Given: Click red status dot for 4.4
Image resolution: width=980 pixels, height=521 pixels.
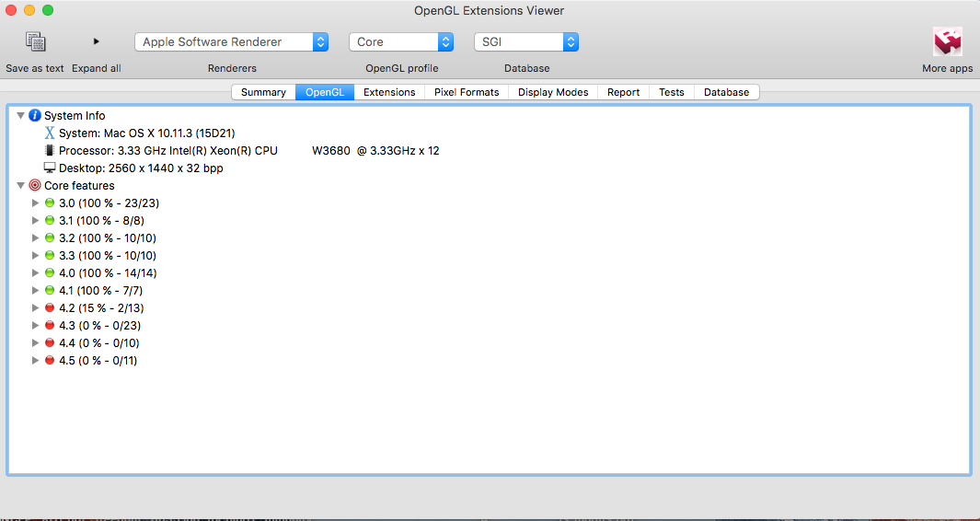Looking at the screenshot, I should 50,343.
